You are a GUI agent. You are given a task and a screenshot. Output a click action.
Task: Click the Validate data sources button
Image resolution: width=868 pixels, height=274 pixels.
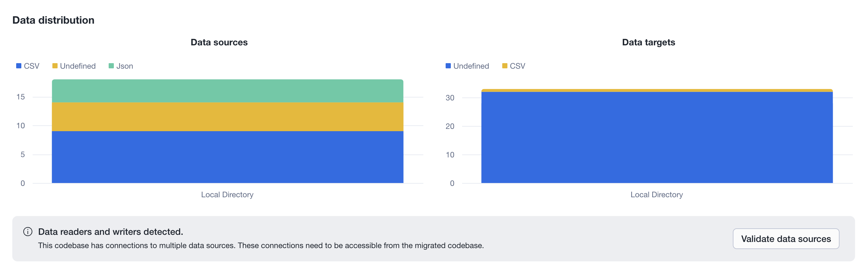click(786, 239)
